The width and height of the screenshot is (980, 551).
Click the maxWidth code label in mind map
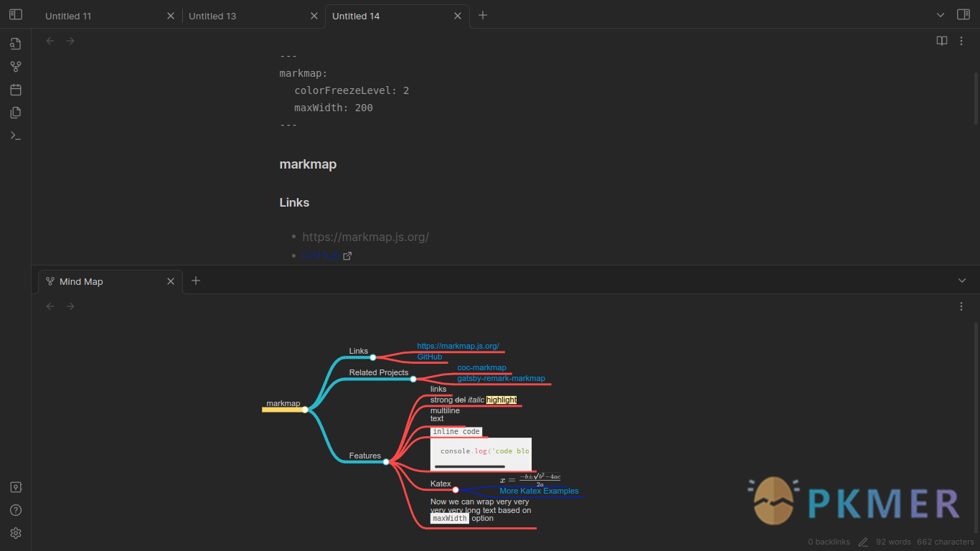(x=449, y=518)
